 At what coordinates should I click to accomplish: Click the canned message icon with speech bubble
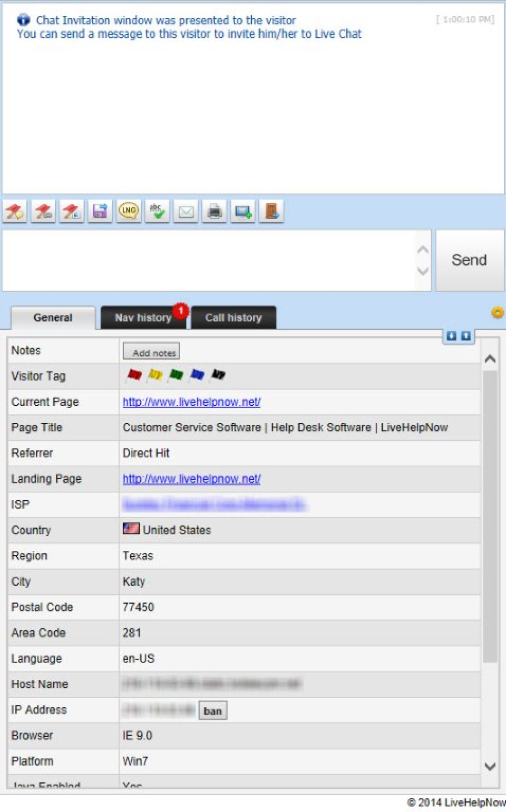click(x=15, y=212)
